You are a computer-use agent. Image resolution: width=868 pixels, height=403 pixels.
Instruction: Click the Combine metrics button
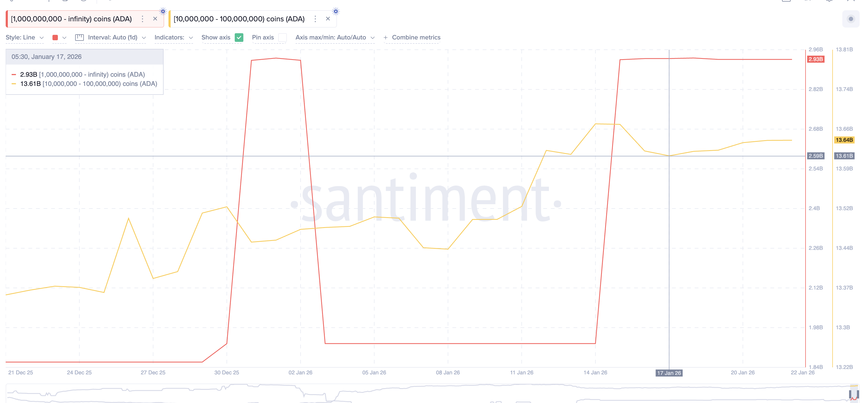click(416, 37)
